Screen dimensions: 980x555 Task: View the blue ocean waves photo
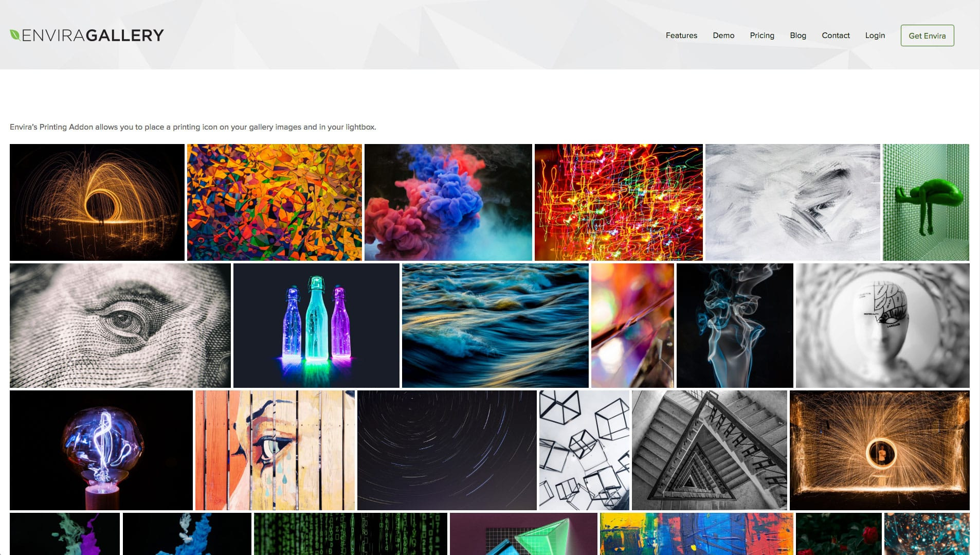tap(495, 325)
